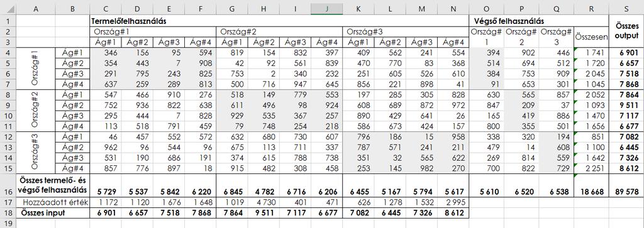
Task: Select column S header
Action: coord(626,8)
